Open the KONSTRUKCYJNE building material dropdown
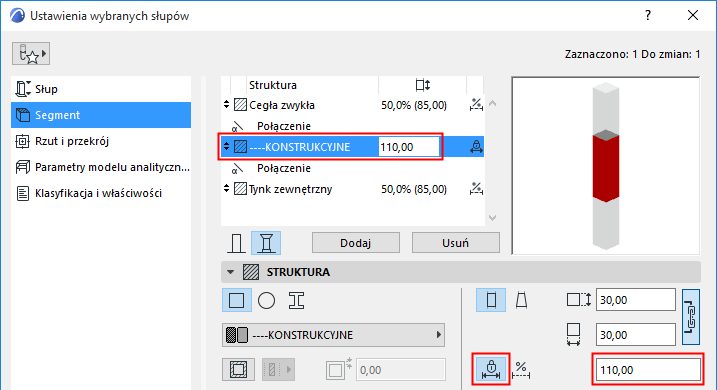The image size is (717, 390). tap(333, 335)
